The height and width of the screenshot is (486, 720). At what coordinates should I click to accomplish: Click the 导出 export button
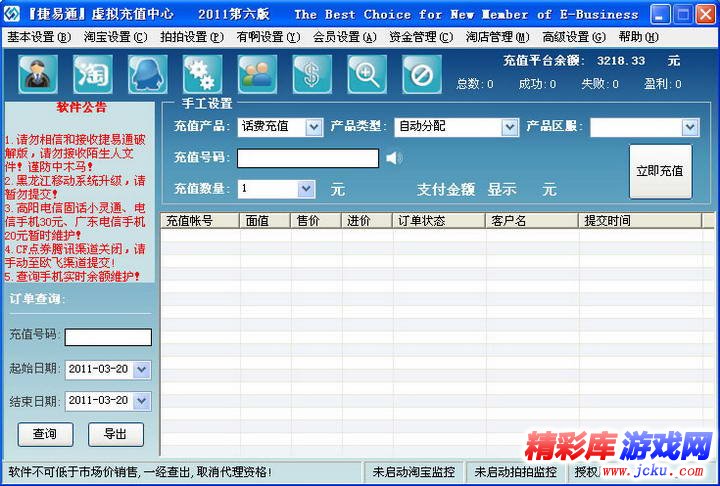click(x=116, y=434)
